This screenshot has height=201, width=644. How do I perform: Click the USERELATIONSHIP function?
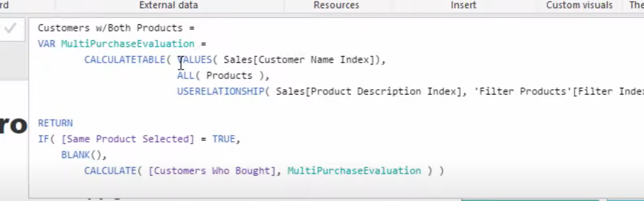[221, 91]
